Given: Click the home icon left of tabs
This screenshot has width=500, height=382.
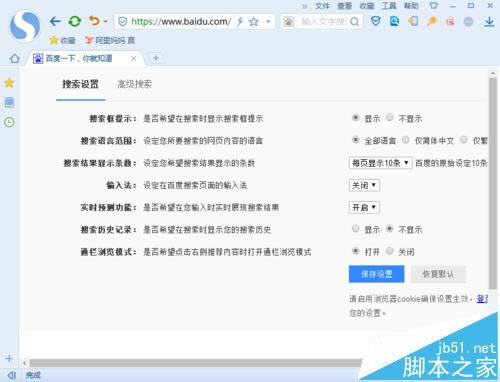Looking at the screenshot, I should click(15, 59).
